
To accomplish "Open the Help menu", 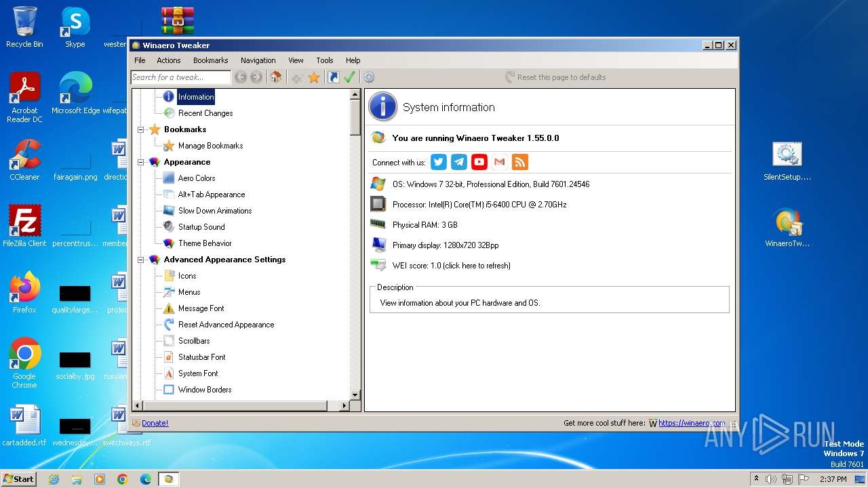I will coord(353,60).
